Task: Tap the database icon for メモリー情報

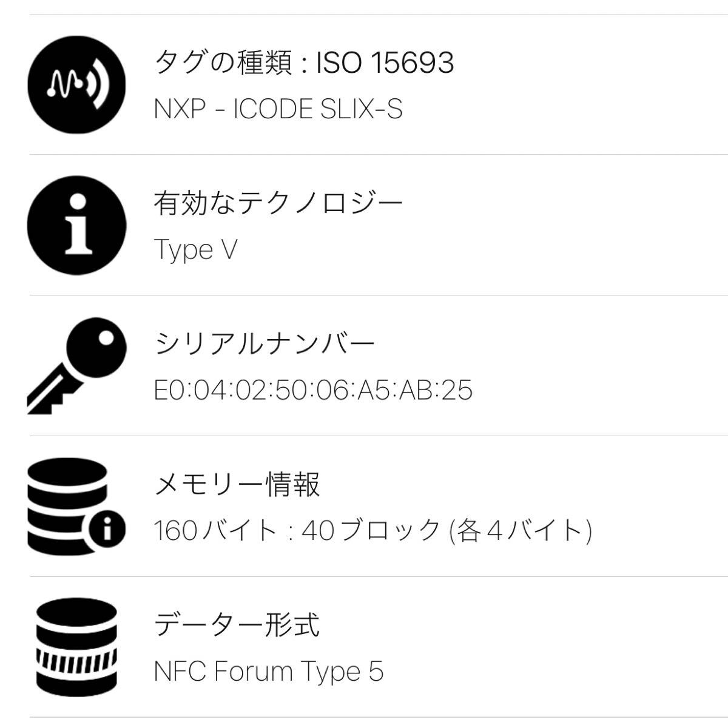Action: (68, 505)
